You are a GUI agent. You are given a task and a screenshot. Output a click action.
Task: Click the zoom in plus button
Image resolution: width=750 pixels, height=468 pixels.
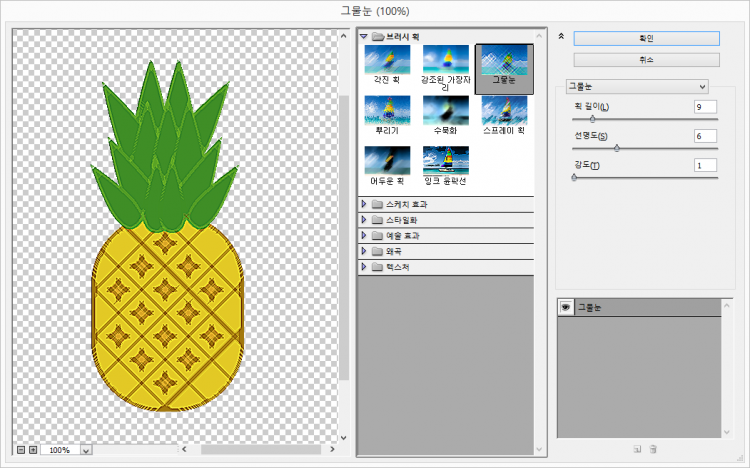pyautogui.click(x=33, y=450)
